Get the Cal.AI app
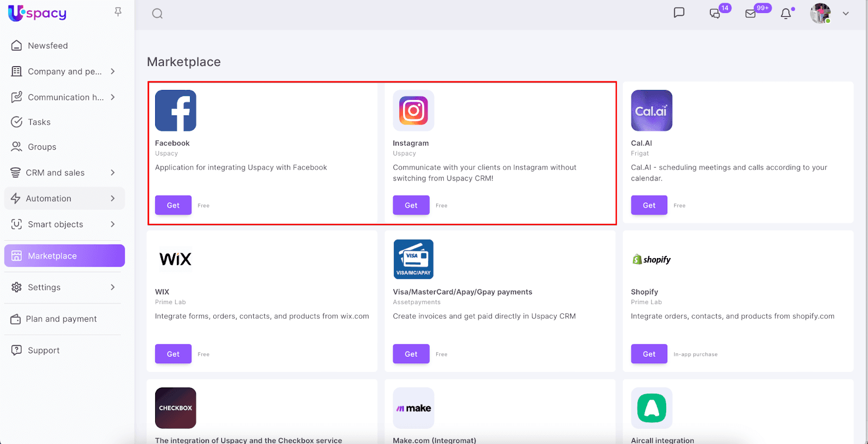The width and height of the screenshot is (868, 444). [x=649, y=205]
